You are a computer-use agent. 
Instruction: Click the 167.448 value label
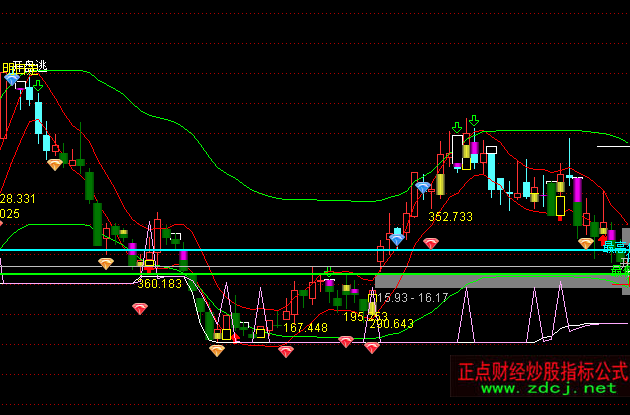305,328
